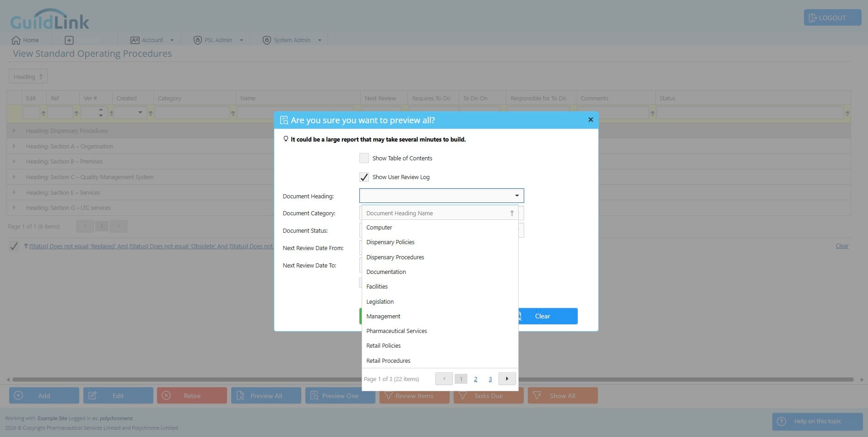This screenshot has width=868, height=437.
Task: Increment the Ver # filter spinner
Action: pyautogui.click(x=101, y=109)
